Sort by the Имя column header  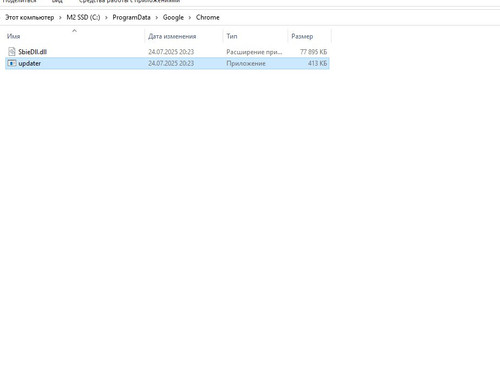(x=14, y=36)
